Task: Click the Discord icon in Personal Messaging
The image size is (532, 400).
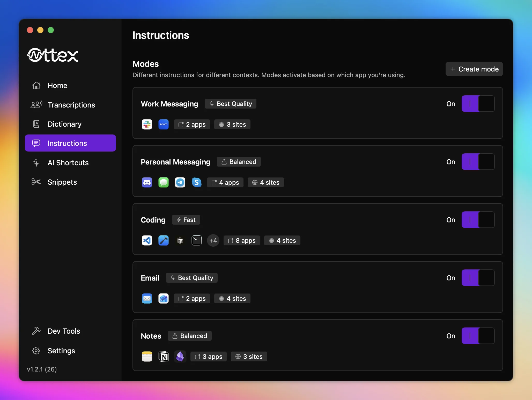Action: point(147,182)
